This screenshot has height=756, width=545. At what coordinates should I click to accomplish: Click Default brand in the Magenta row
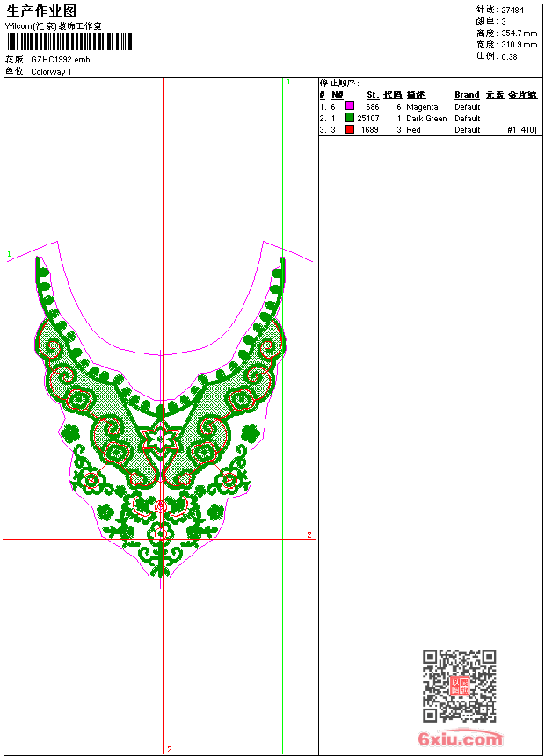point(468,107)
